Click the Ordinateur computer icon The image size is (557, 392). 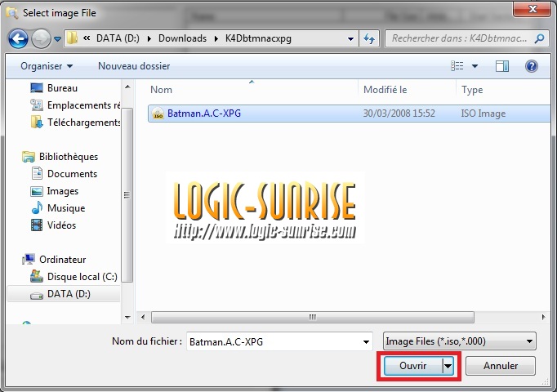click(29, 259)
